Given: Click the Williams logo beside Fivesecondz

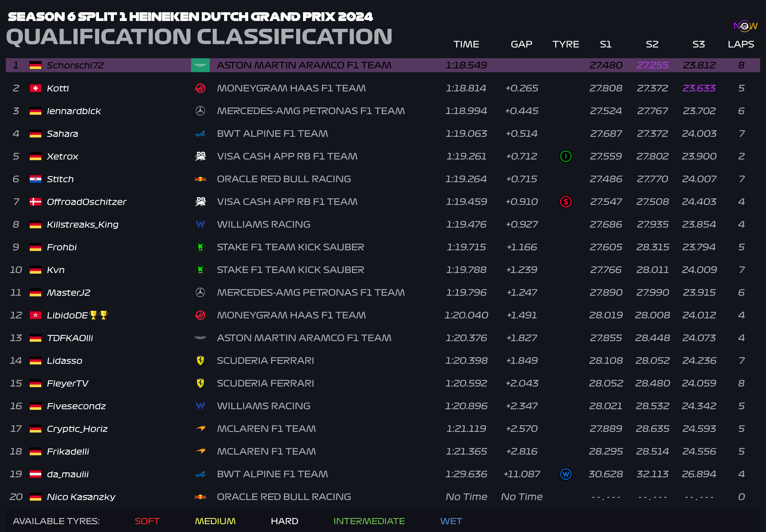Looking at the screenshot, I should (x=200, y=406).
